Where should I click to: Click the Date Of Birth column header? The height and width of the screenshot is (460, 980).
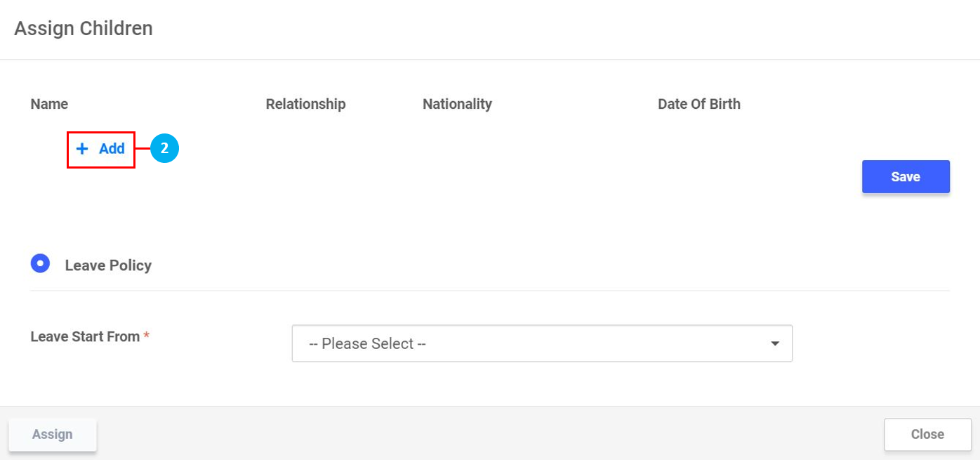698,104
